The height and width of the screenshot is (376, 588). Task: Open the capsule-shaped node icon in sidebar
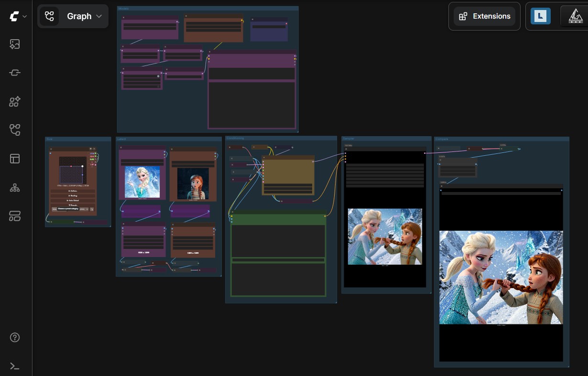tap(15, 73)
